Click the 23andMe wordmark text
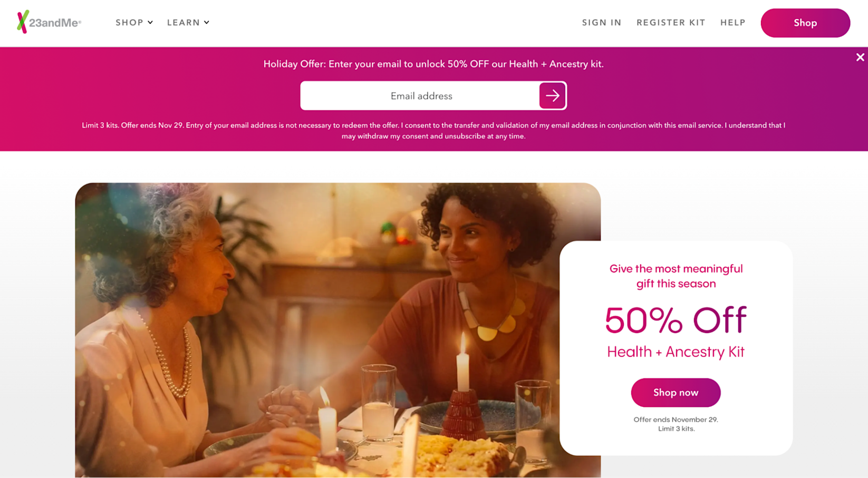 pyautogui.click(x=55, y=23)
